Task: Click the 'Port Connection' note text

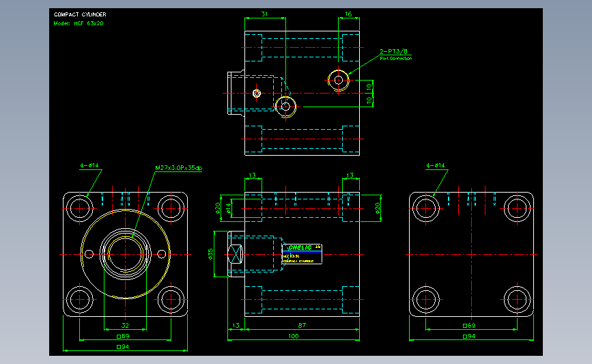Action: (395, 59)
